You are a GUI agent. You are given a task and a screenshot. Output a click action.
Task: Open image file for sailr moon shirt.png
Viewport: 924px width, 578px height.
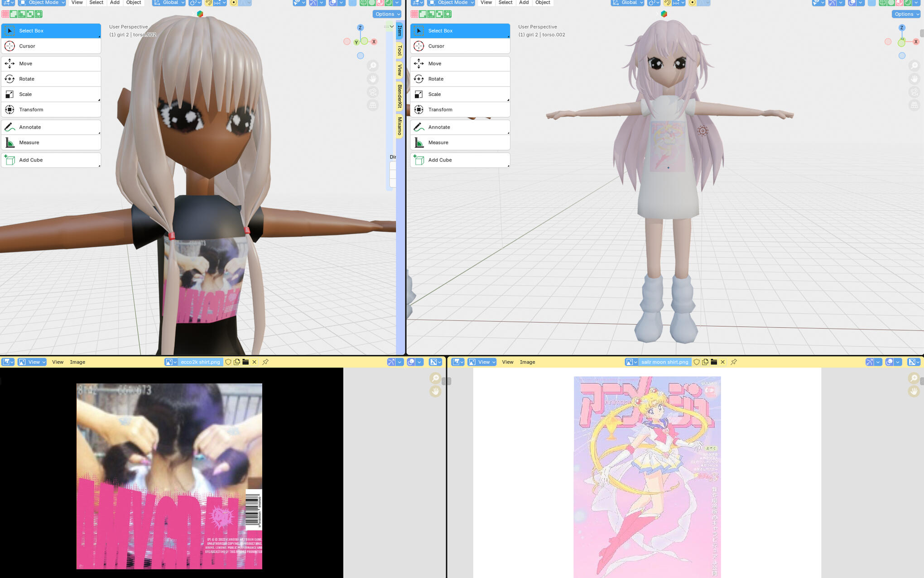click(x=714, y=362)
